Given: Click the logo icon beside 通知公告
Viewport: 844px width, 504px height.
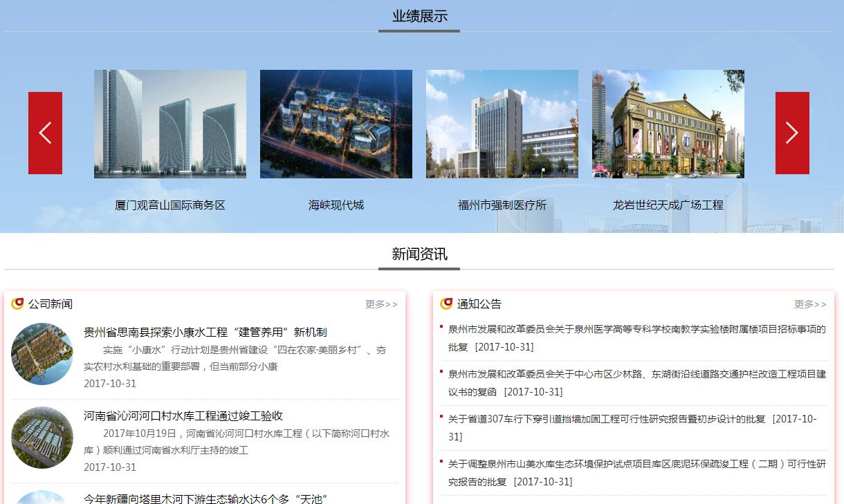Looking at the screenshot, I should [x=446, y=304].
